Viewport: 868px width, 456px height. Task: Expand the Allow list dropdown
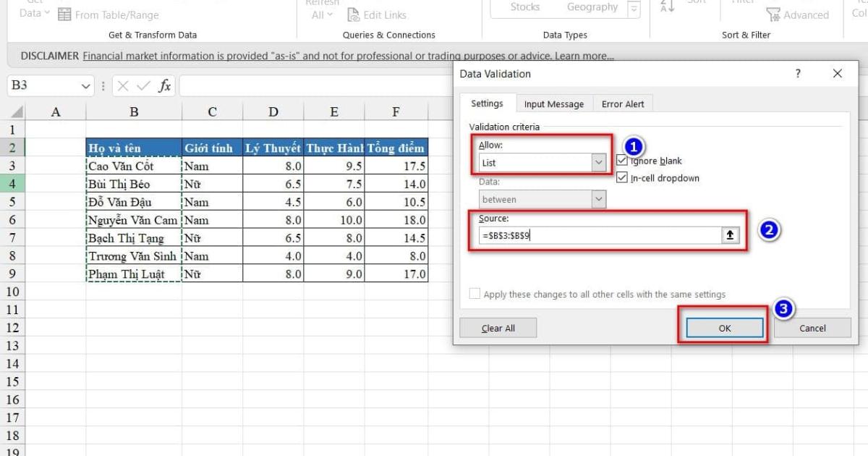[598, 163]
